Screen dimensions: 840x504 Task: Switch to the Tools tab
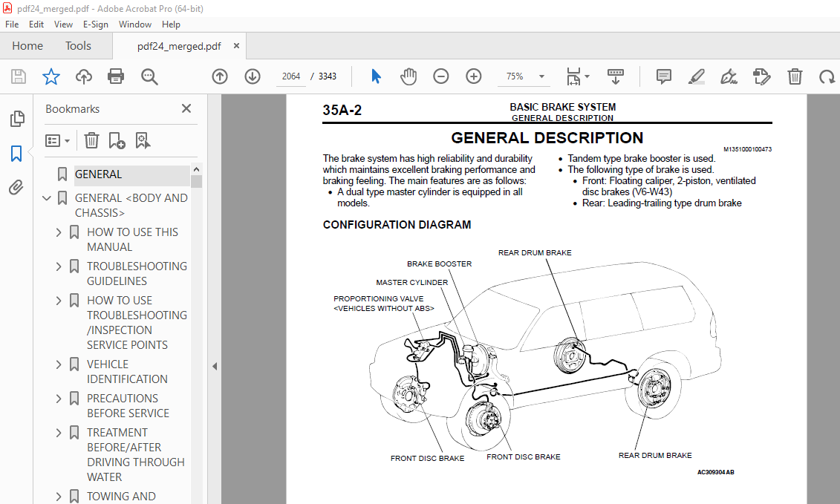tap(78, 46)
